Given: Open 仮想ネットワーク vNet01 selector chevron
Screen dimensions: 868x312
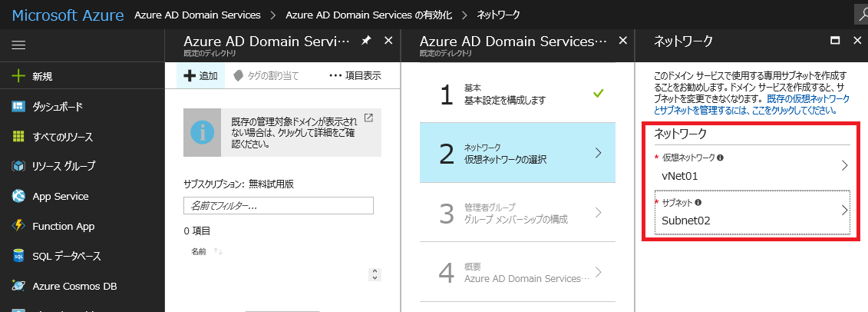Looking at the screenshot, I should [844, 166].
